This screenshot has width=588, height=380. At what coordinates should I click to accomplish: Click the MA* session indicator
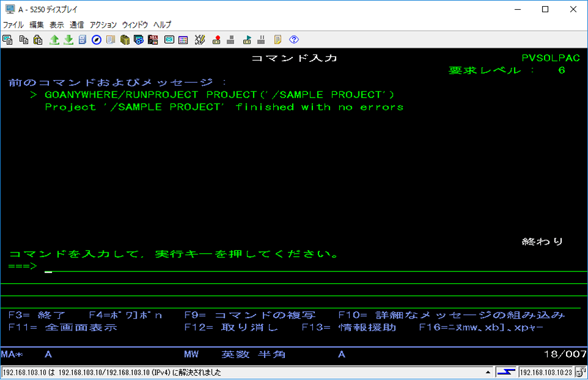[12, 354]
